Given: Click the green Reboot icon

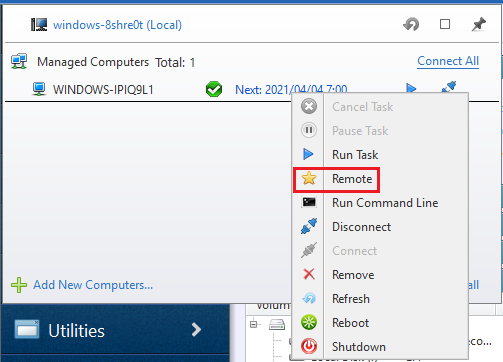Looking at the screenshot, I should 309,322.
